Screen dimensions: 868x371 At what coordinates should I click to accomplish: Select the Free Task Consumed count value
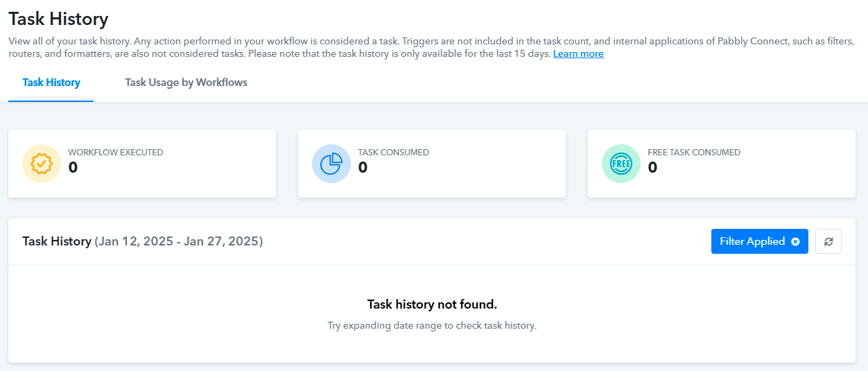pos(652,168)
